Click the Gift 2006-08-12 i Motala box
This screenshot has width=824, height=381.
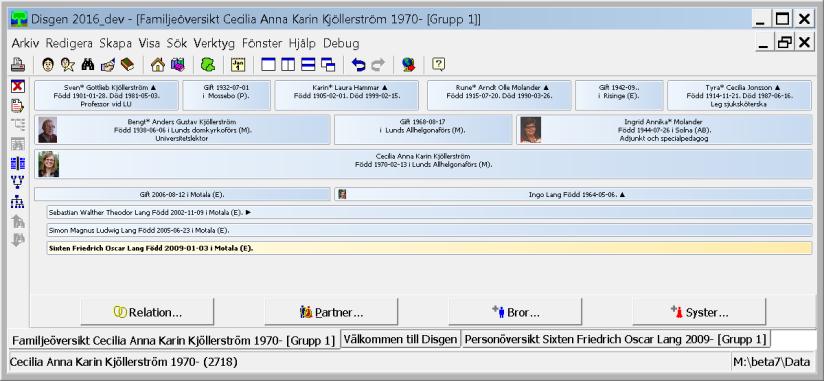[182, 194]
